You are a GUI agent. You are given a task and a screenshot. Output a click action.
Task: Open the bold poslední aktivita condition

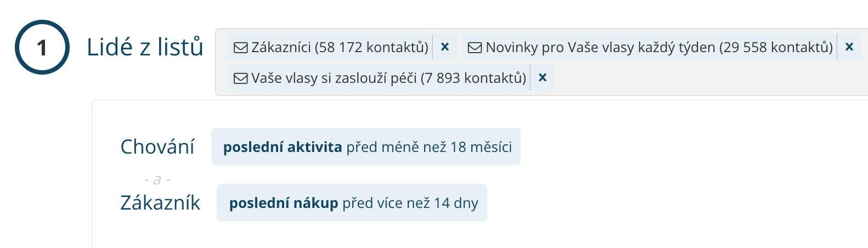283,147
